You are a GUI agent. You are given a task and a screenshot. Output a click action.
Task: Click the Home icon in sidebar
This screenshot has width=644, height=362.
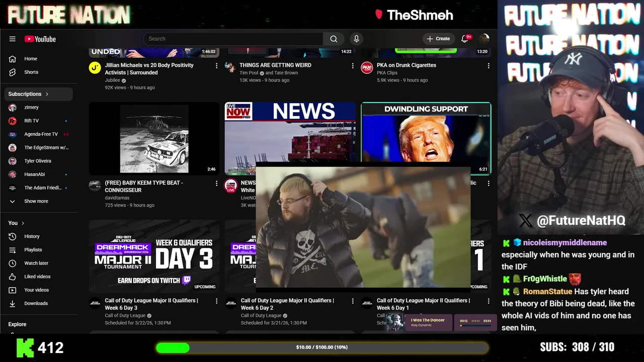click(13, 59)
